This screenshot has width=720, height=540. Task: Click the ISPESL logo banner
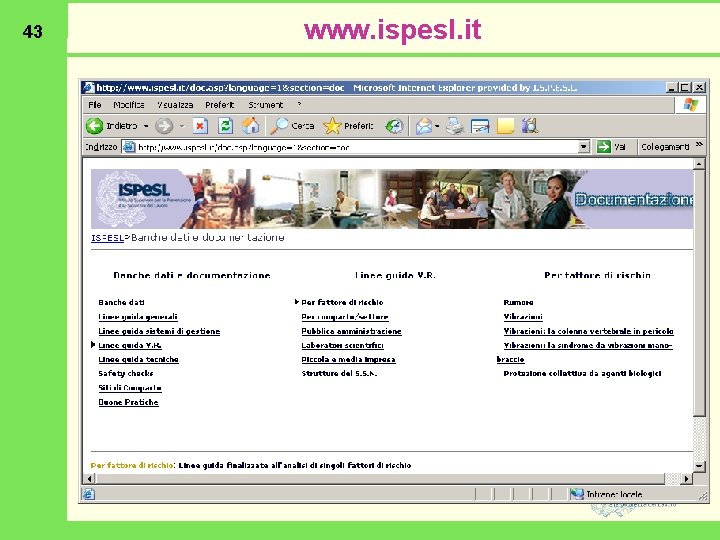pos(142,199)
